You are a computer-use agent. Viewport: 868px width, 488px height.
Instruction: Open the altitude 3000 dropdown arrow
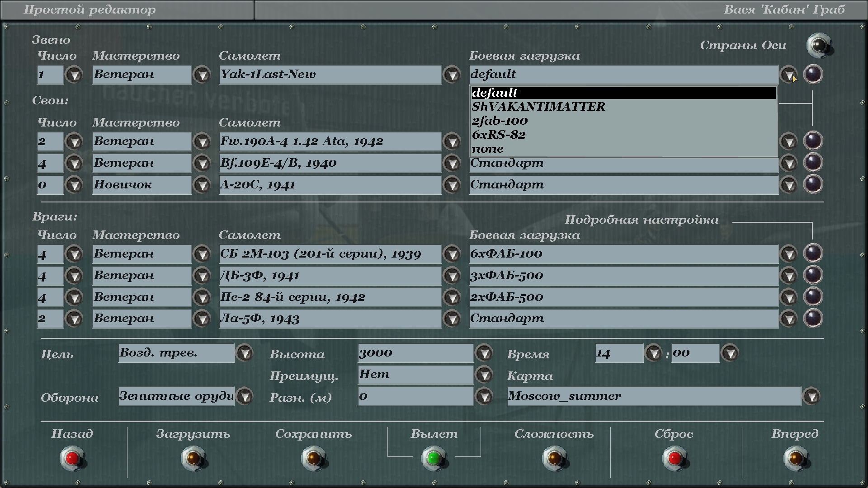click(x=484, y=353)
